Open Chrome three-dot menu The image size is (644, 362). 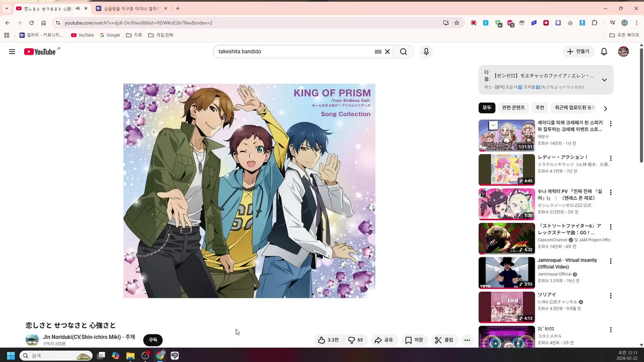[636, 23]
